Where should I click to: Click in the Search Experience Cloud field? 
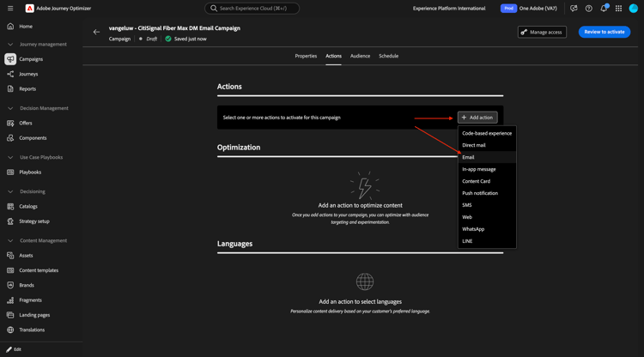point(252,9)
